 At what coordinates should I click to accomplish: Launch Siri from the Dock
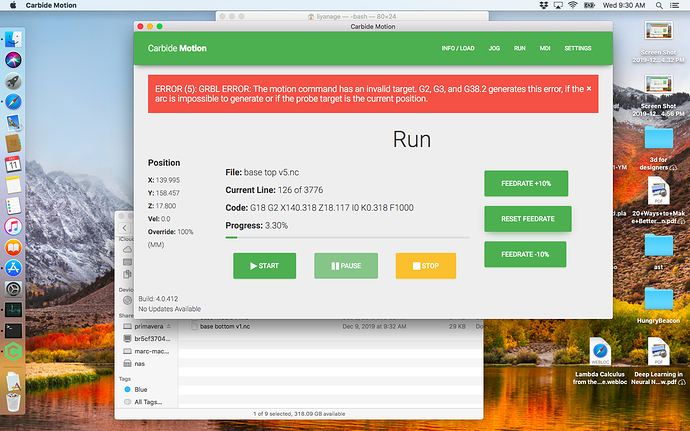[x=13, y=59]
